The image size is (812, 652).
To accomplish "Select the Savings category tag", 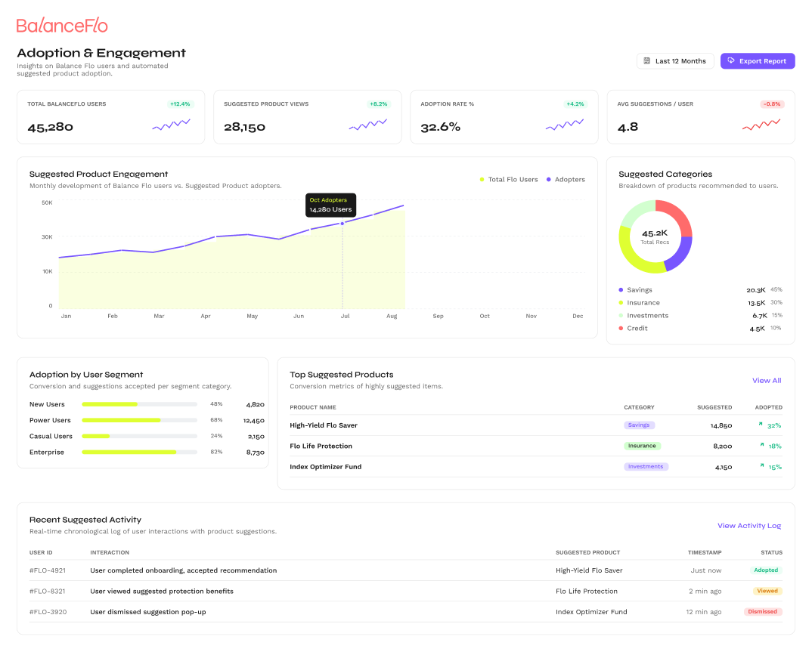I will pyautogui.click(x=639, y=425).
